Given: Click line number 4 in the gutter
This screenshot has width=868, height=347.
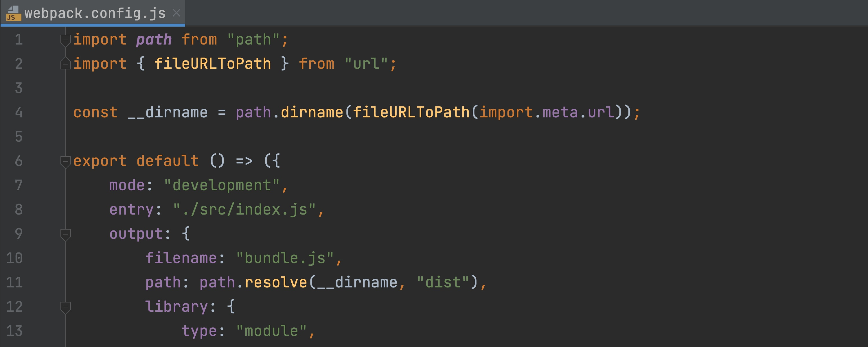Looking at the screenshot, I should 19,112.
